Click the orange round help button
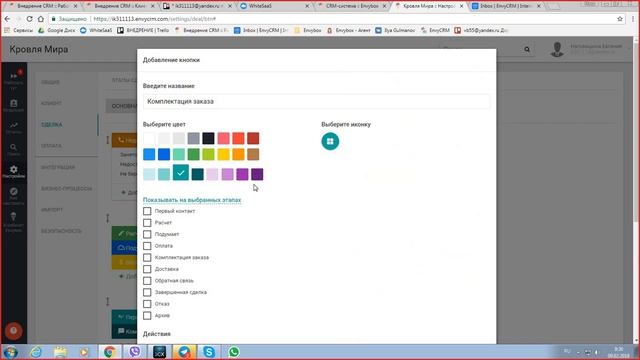This screenshot has height=360, width=640. [x=13, y=331]
